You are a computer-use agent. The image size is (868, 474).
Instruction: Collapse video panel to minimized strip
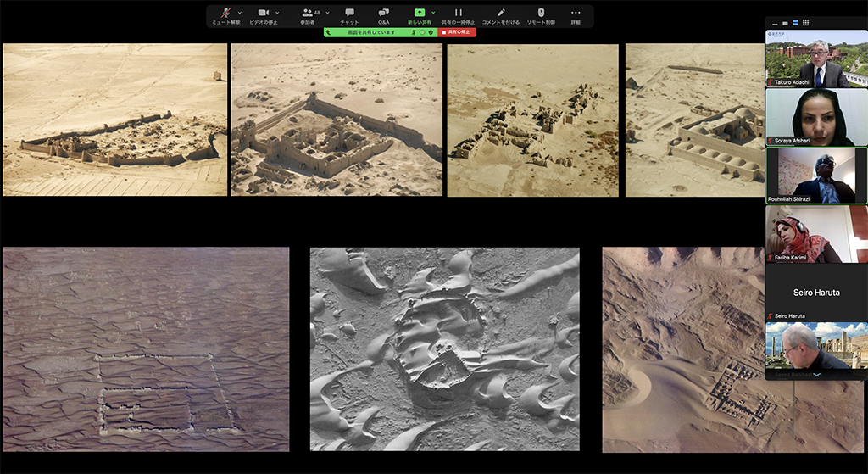coord(774,23)
